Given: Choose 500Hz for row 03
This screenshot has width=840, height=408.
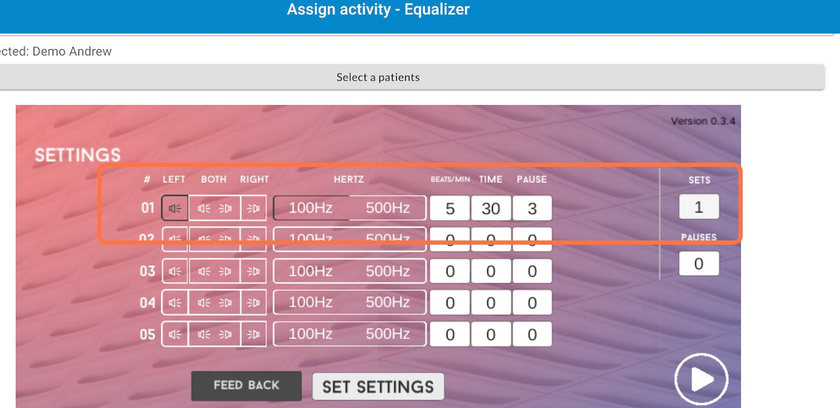Looking at the screenshot, I should [x=388, y=272].
